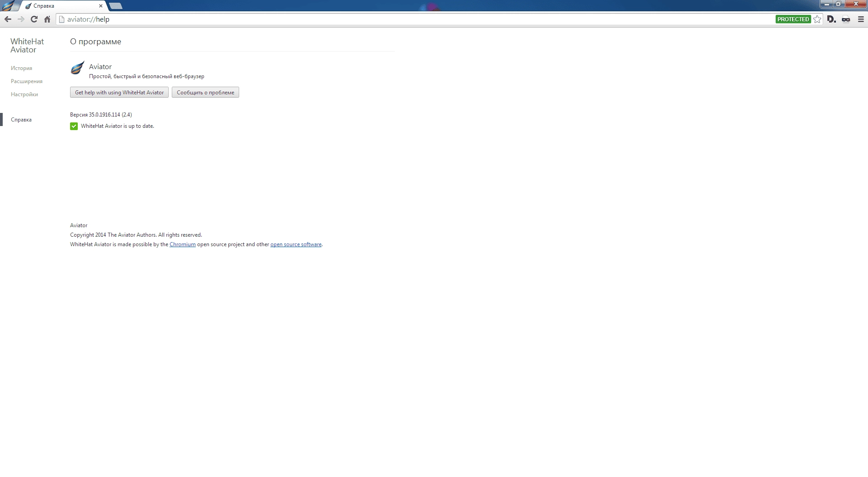Click the page icon in the address bar
The image size is (868, 477).
62,19
